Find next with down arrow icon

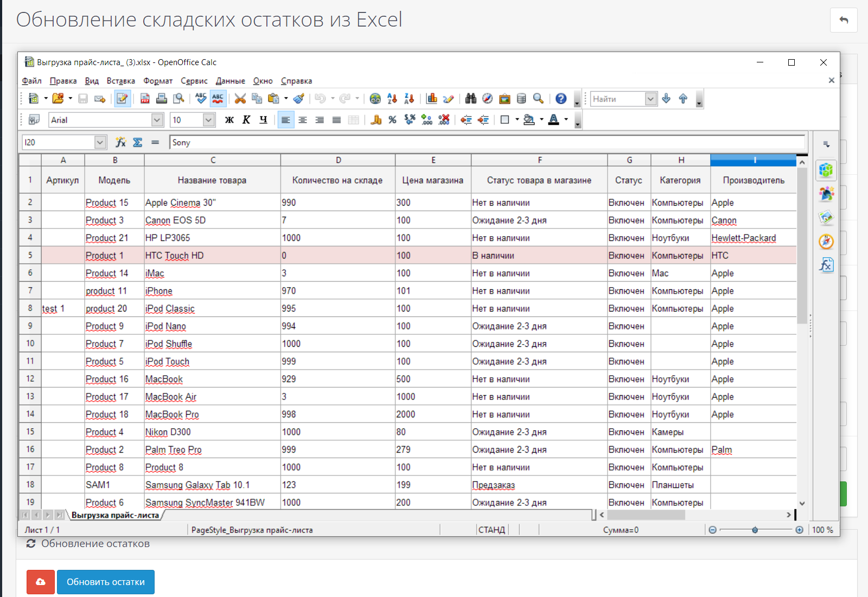(x=666, y=99)
